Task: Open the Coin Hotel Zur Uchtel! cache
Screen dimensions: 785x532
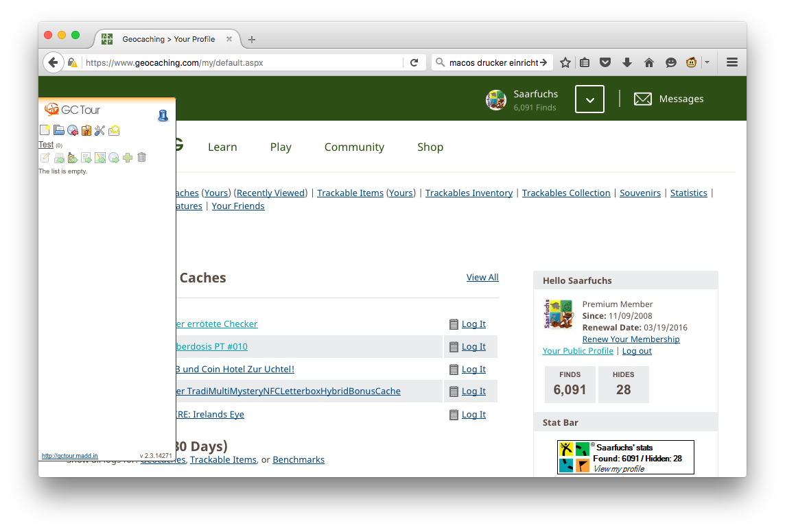Action: point(235,369)
